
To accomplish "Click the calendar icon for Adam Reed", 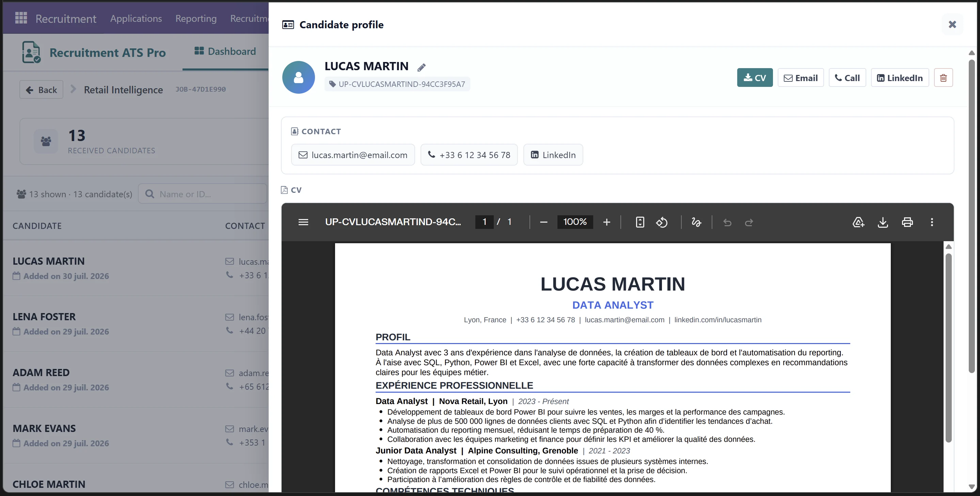I will pyautogui.click(x=16, y=387).
